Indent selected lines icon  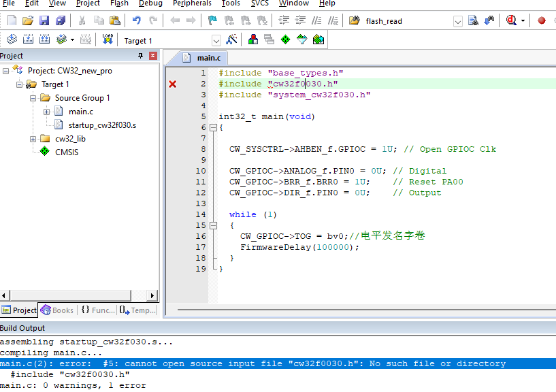284,20
